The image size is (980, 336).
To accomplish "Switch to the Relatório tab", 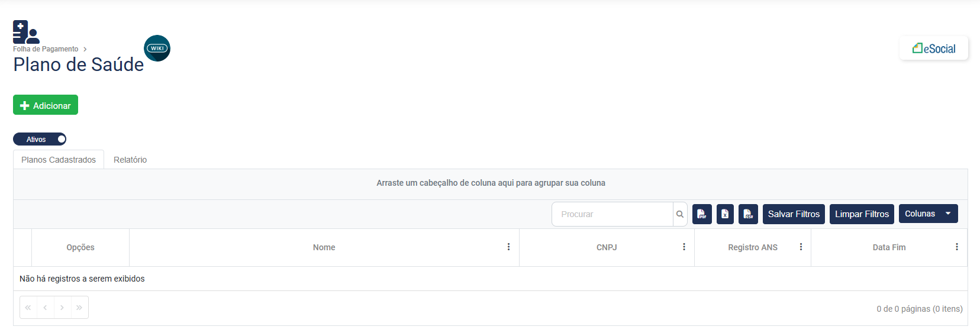I will 130,160.
